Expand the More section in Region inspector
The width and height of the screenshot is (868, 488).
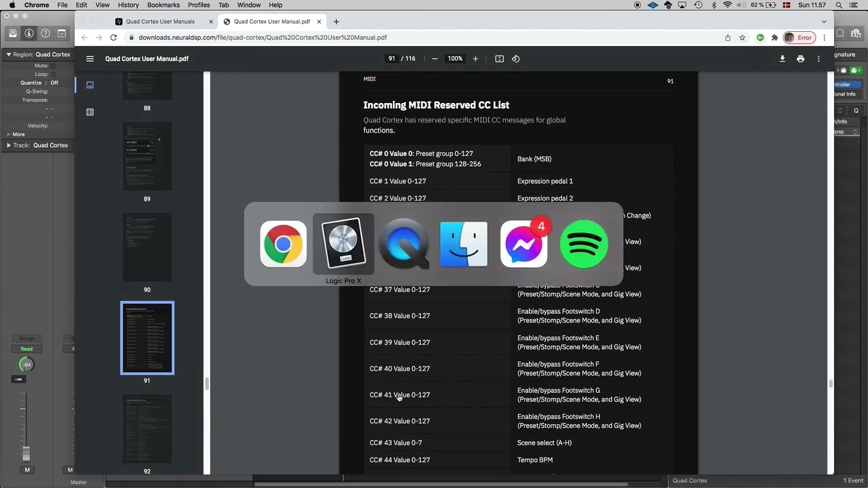[9, 134]
